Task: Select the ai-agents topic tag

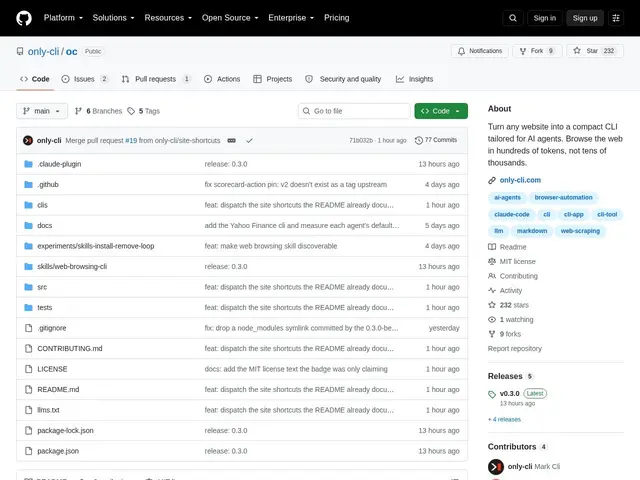Action: click(x=507, y=198)
